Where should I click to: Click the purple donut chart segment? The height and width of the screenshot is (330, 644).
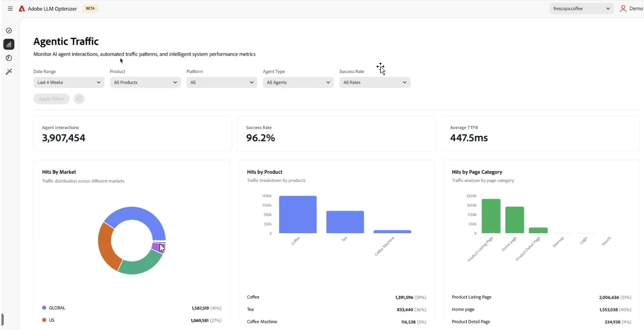(x=156, y=247)
